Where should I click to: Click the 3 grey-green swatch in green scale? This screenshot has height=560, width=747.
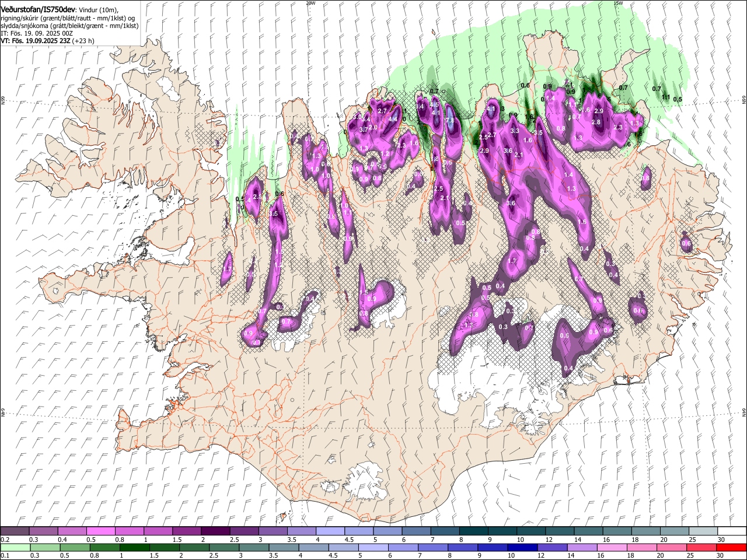pyautogui.click(x=254, y=547)
